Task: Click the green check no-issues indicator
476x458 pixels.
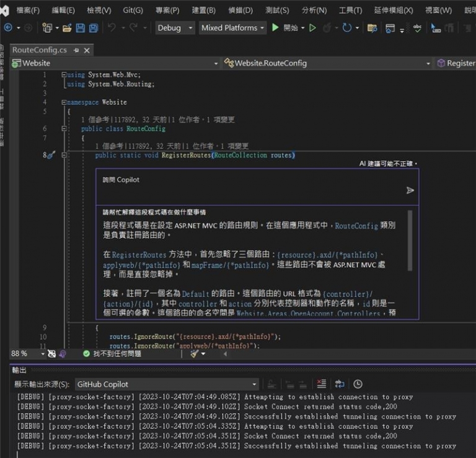Action: [86, 354]
